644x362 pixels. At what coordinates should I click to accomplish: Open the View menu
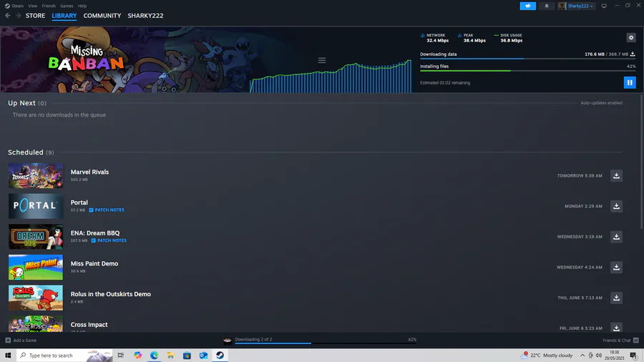tap(32, 6)
